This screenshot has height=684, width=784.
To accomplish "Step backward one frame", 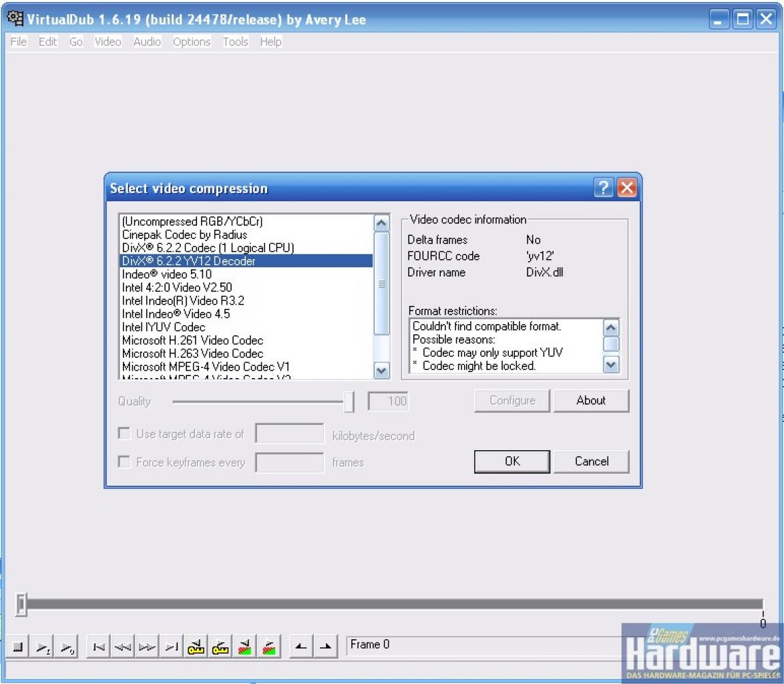I will click(x=123, y=647).
